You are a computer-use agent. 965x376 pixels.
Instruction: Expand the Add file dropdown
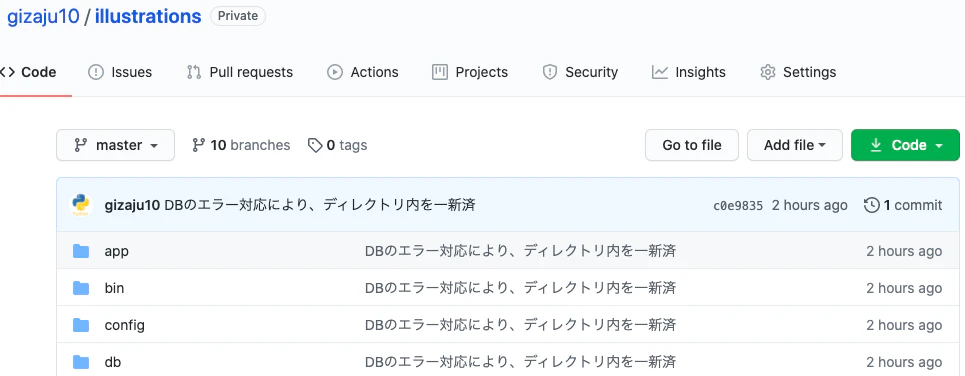tap(795, 145)
